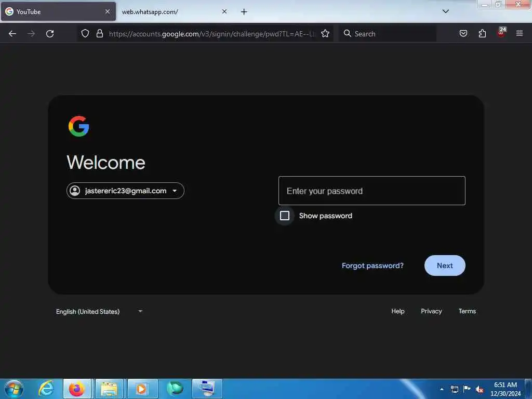Click the Firefox taskbar icon
Screen dimensions: 532x399
[77, 389]
